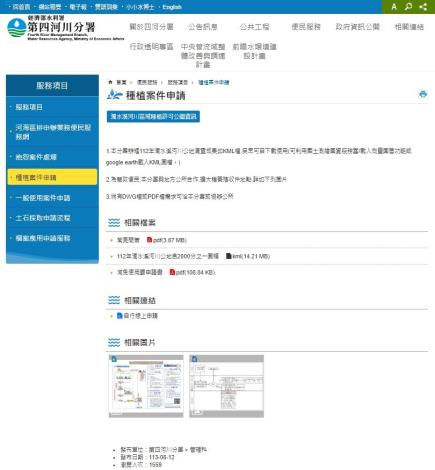Click the red PDF icon for the 3.67 MB file
The width and height of the screenshot is (435, 470).
click(149, 240)
